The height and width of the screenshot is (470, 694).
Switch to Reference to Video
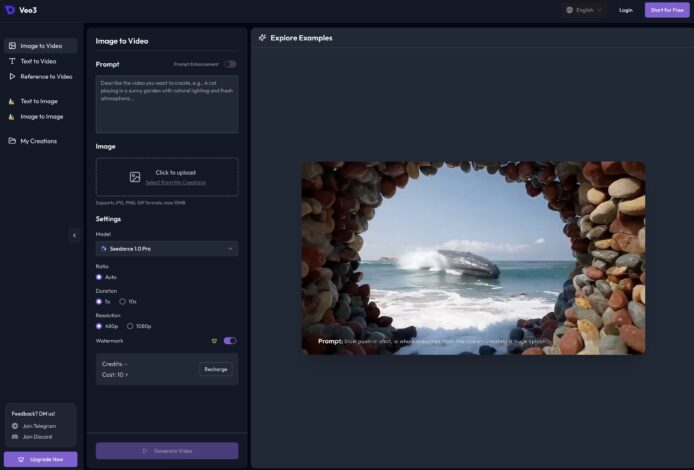point(45,76)
